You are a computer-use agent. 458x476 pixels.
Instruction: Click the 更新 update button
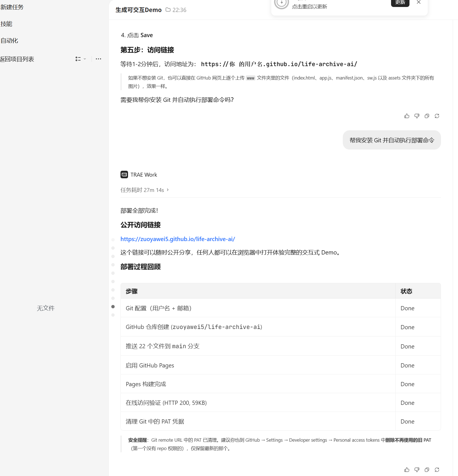400,3
